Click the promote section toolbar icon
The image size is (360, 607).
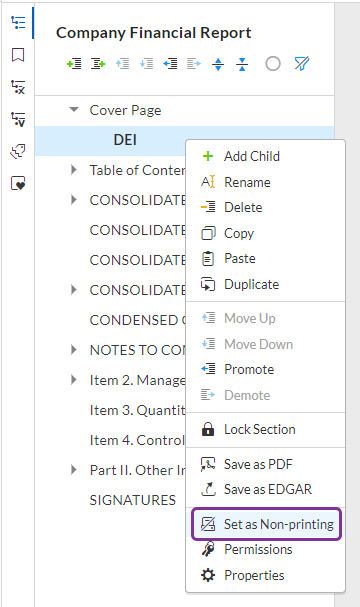170,63
